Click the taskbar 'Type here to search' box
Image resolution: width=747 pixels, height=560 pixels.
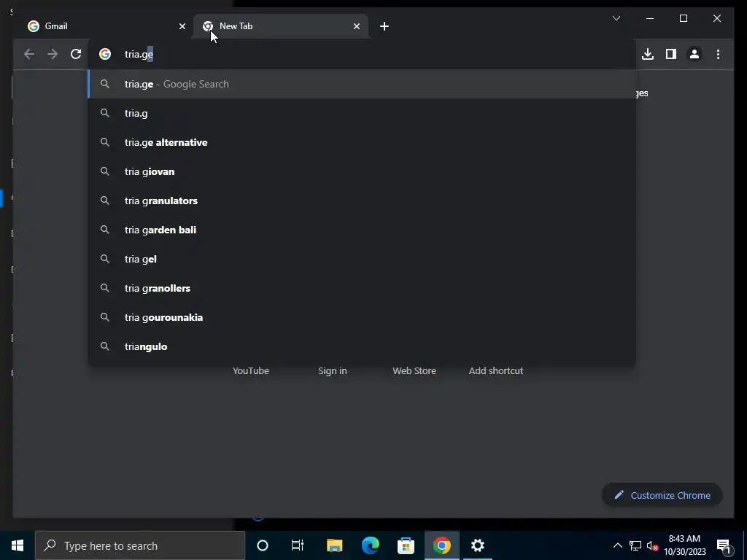pos(140,545)
